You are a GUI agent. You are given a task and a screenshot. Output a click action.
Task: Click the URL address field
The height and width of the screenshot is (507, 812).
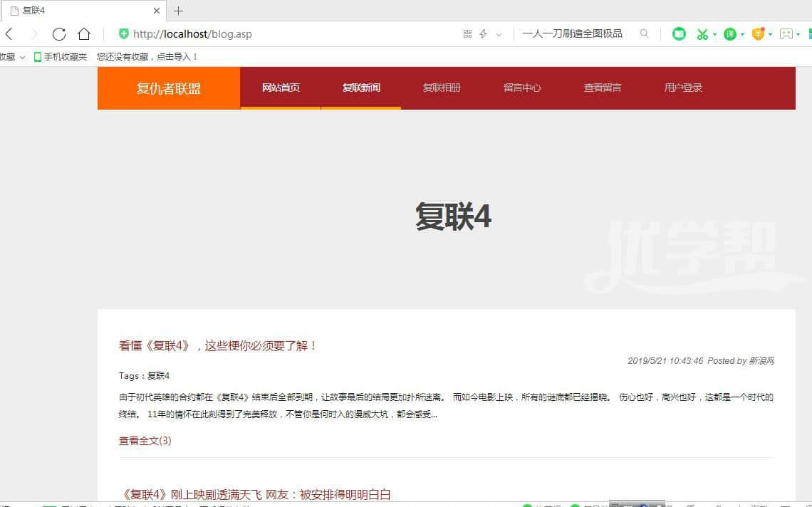point(285,34)
